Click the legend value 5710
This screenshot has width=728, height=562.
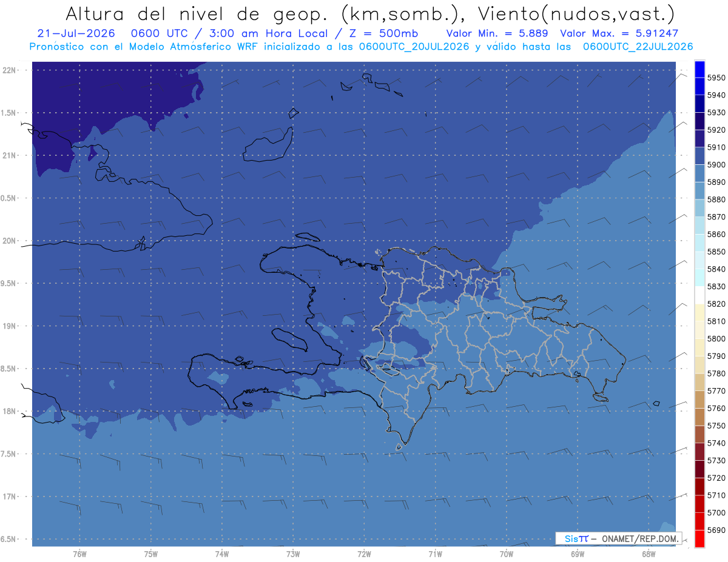[x=716, y=495]
